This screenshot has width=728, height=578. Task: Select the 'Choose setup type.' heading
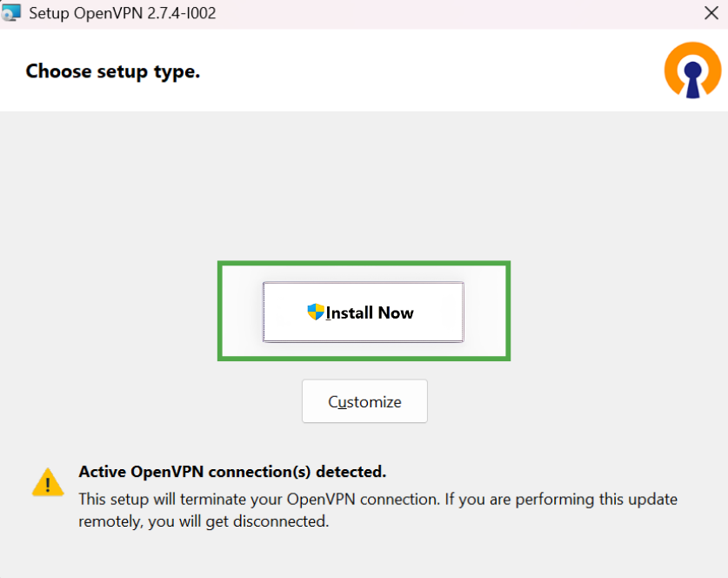pos(113,71)
